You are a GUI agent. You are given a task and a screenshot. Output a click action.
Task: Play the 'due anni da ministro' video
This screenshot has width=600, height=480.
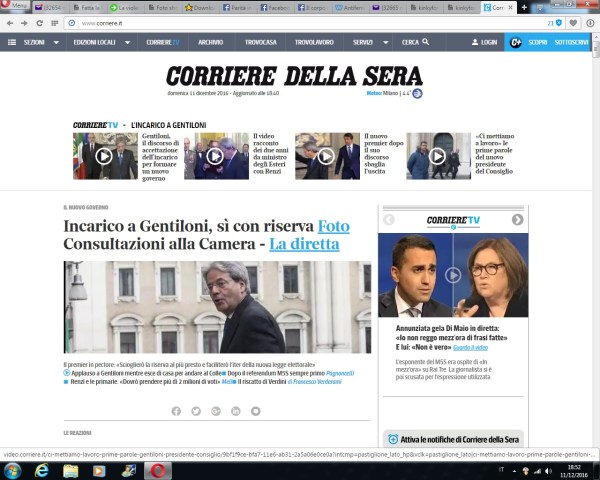(215, 156)
